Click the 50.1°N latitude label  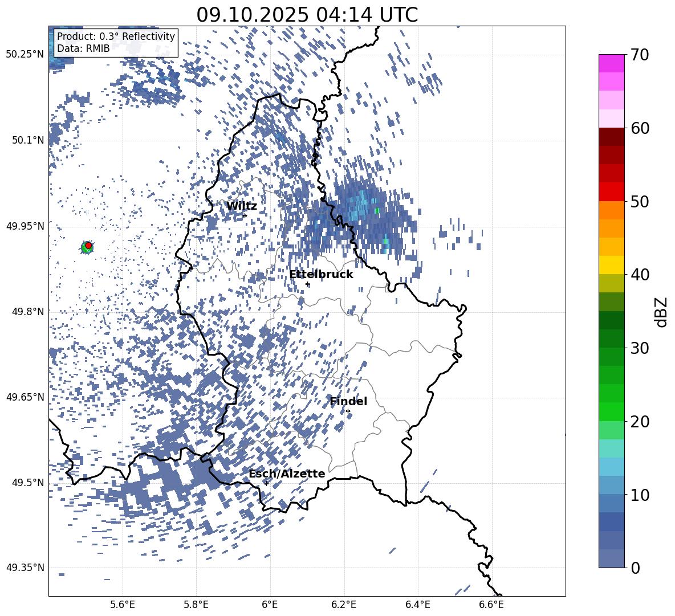pyautogui.click(x=27, y=140)
